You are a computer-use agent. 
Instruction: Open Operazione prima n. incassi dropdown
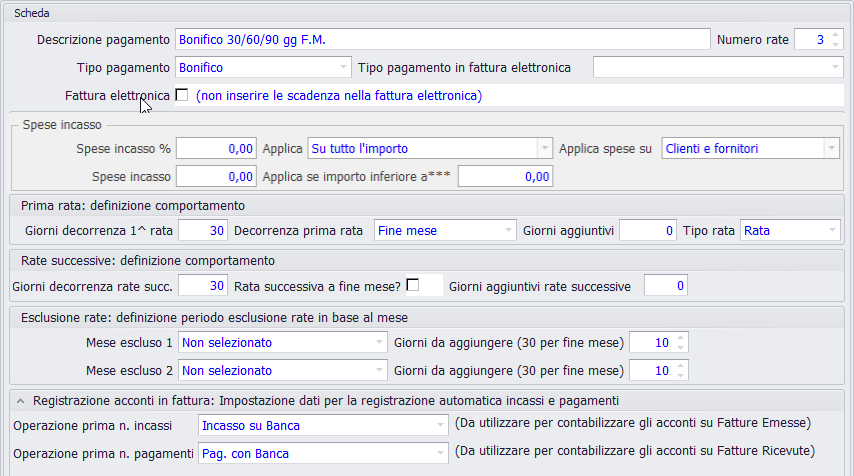tap(440, 425)
